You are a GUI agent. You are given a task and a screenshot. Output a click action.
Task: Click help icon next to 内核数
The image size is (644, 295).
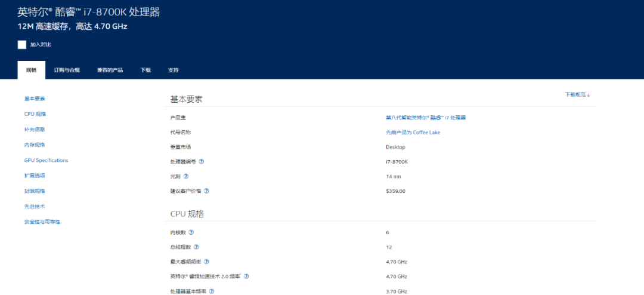(191, 232)
